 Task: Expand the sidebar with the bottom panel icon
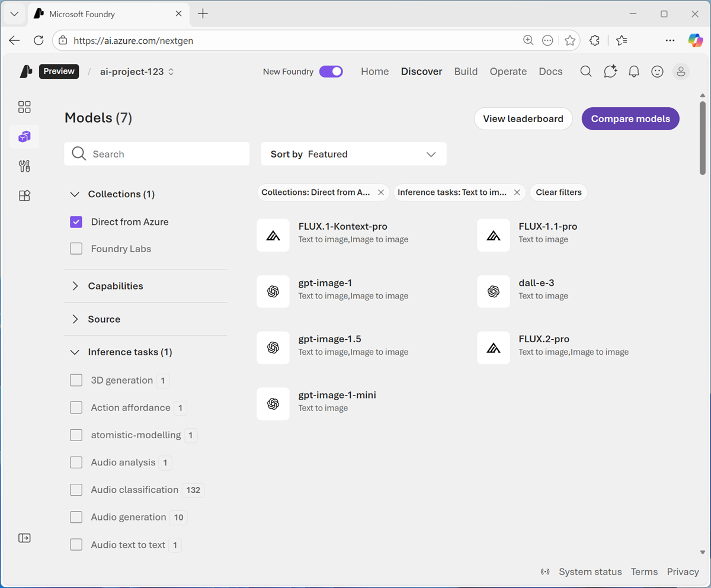tap(24, 538)
